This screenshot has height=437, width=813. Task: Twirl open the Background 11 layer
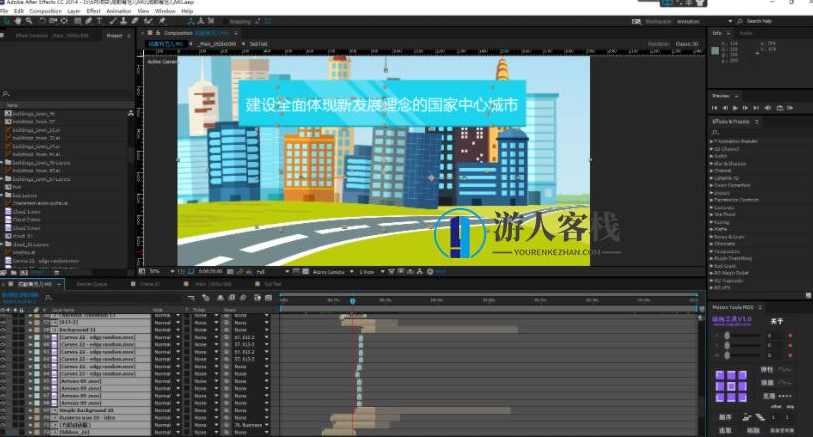[30, 330]
